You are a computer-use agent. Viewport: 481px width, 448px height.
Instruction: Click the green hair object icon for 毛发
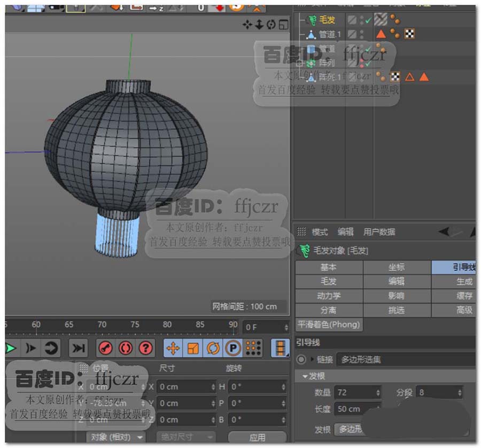[x=312, y=20]
